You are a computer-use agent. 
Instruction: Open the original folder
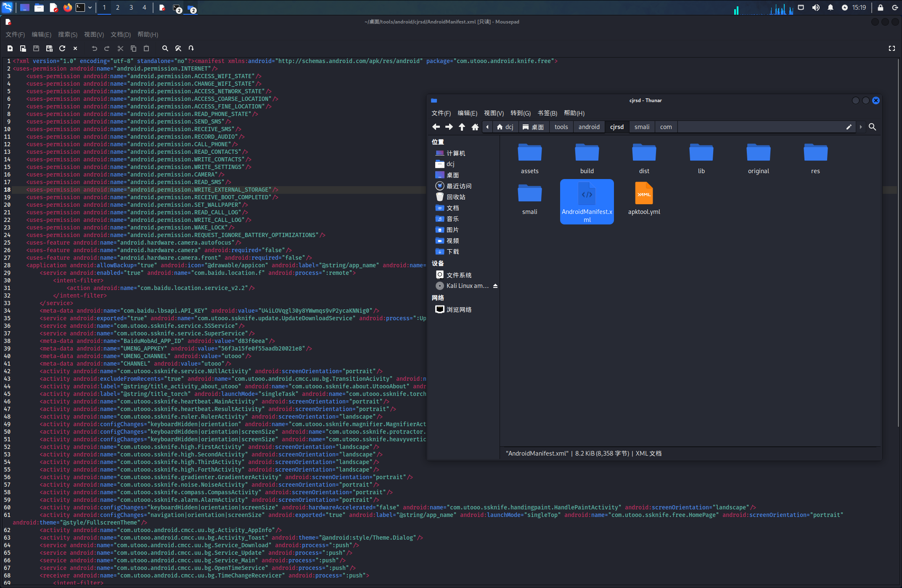[x=758, y=158]
